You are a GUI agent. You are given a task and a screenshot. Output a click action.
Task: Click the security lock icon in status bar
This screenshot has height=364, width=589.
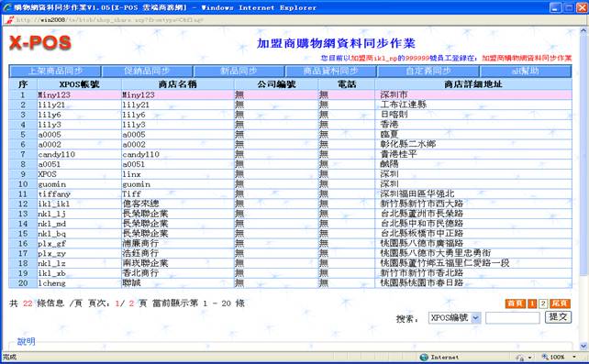click(x=520, y=357)
